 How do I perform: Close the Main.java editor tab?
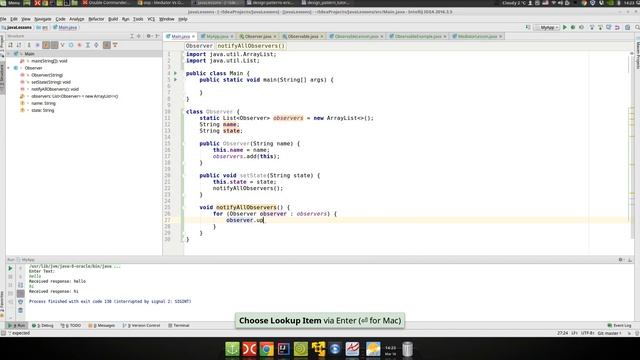(193, 36)
